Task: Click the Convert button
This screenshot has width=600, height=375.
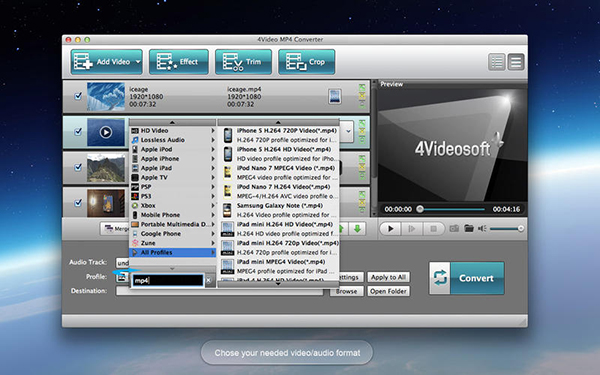Action: click(476, 278)
